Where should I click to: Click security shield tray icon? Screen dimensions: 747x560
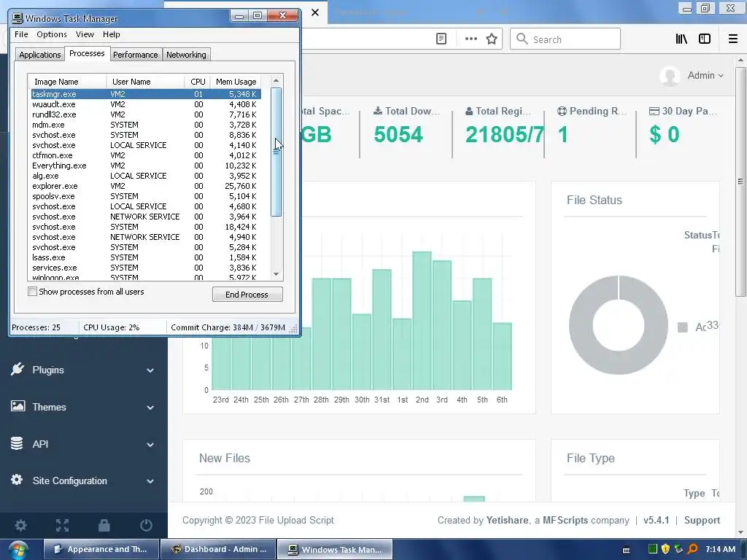665,549
